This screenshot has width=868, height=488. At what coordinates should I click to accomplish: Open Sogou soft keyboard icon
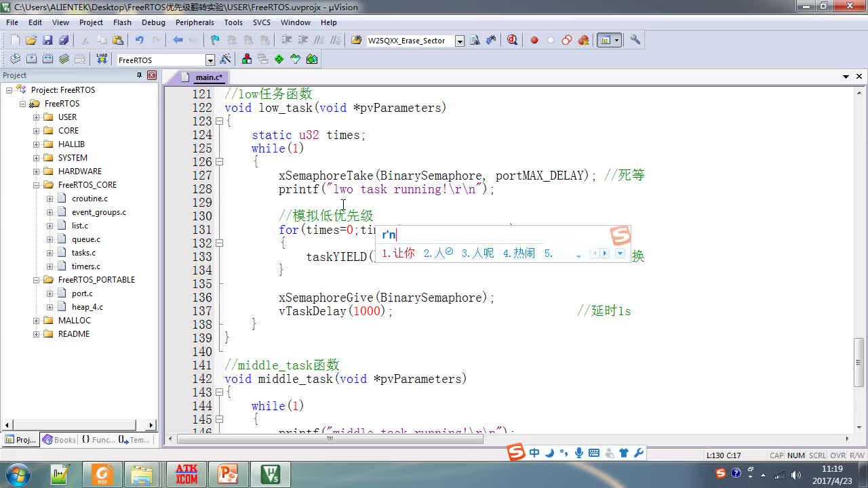(594, 453)
